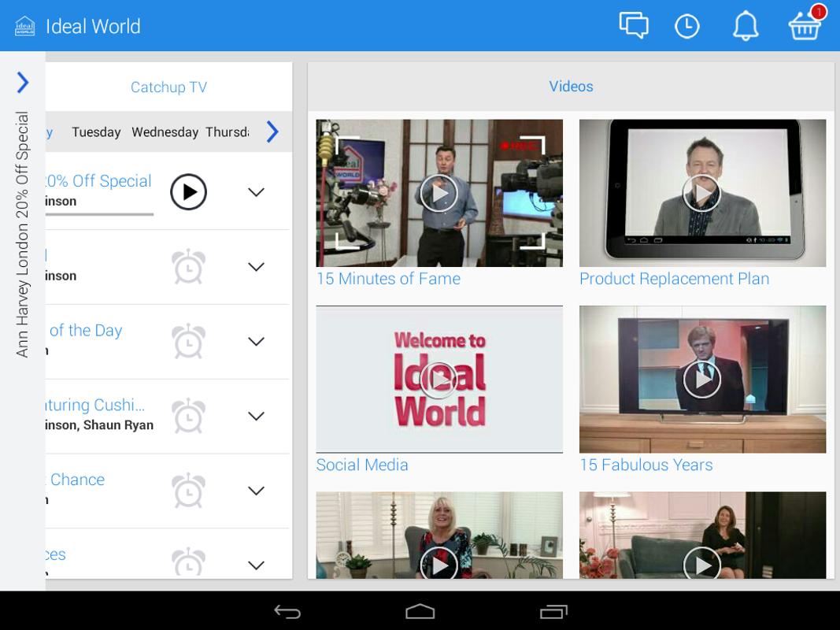840x630 pixels.
Task: Expand details of 'of the Day' row
Action: [x=257, y=341]
